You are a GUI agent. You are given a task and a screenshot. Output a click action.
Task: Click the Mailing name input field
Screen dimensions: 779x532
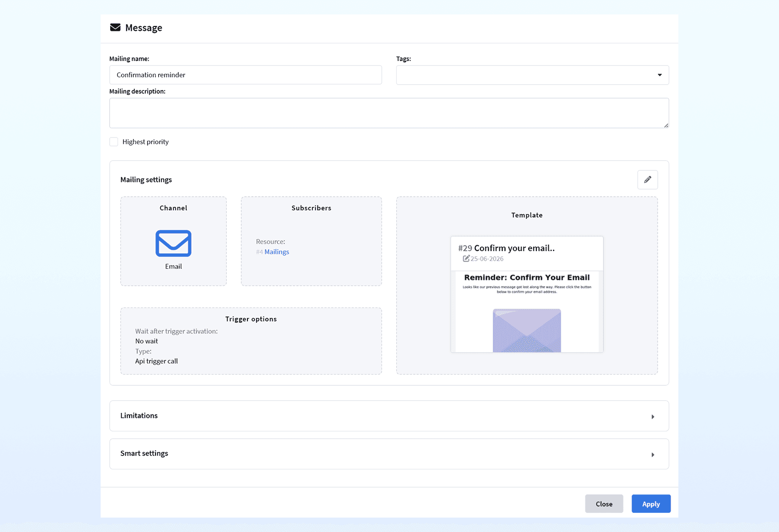246,75
